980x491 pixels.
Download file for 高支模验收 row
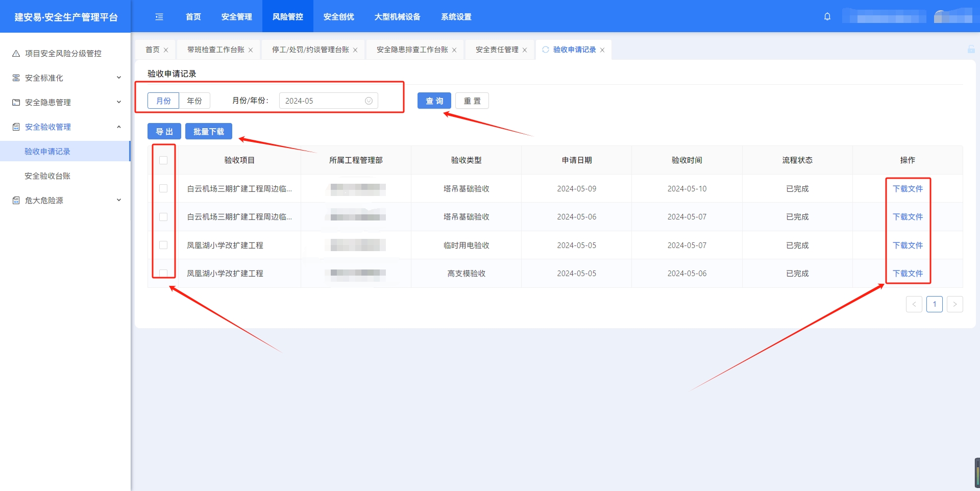pyautogui.click(x=908, y=274)
